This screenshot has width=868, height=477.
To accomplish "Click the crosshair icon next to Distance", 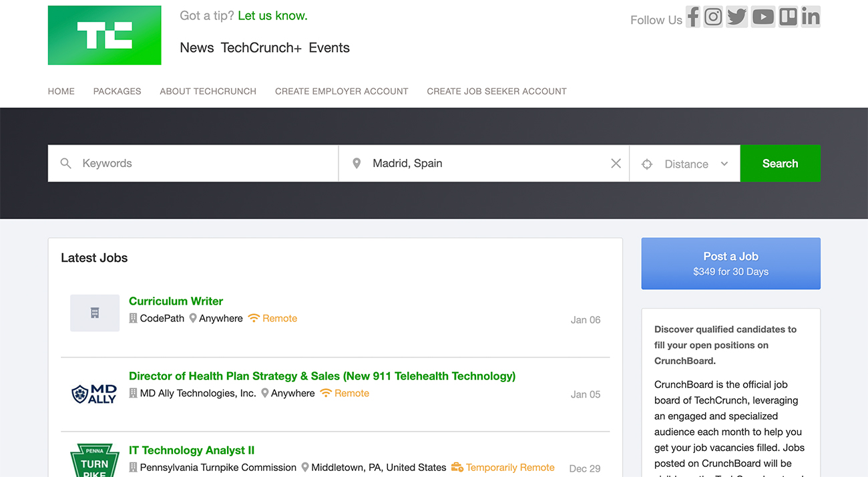I will pos(646,164).
